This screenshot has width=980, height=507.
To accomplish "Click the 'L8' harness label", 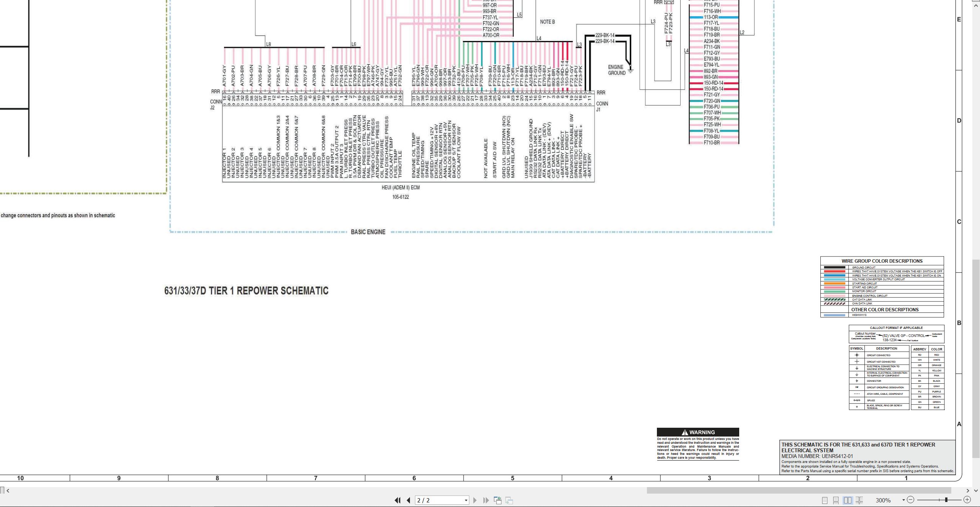I will [268, 44].
